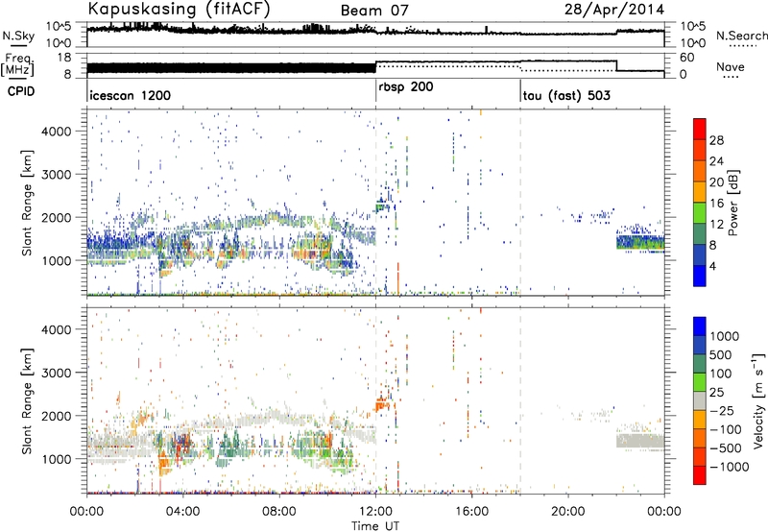Screen dimensions: 768x532
Task: Click the left '10^5' noise axis tick
Action: coord(59,26)
